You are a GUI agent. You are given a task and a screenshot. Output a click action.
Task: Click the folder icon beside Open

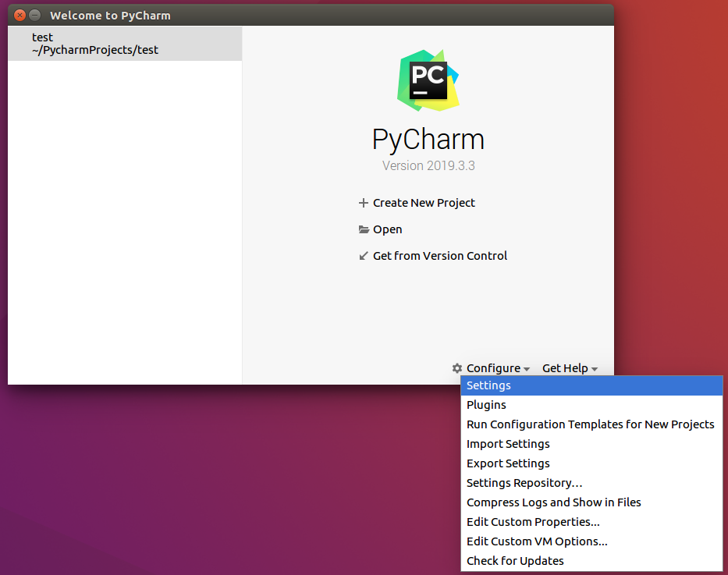click(x=364, y=229)
